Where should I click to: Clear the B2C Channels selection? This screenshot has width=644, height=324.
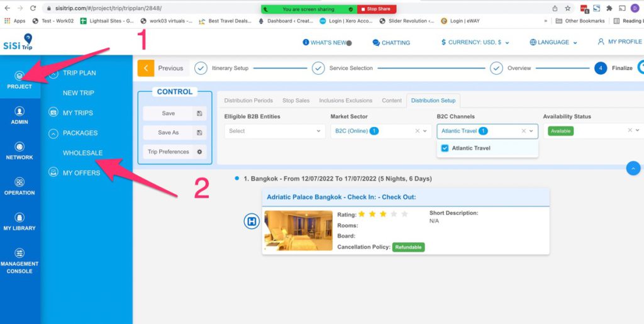pyautogui.click(x=524, y=131)
